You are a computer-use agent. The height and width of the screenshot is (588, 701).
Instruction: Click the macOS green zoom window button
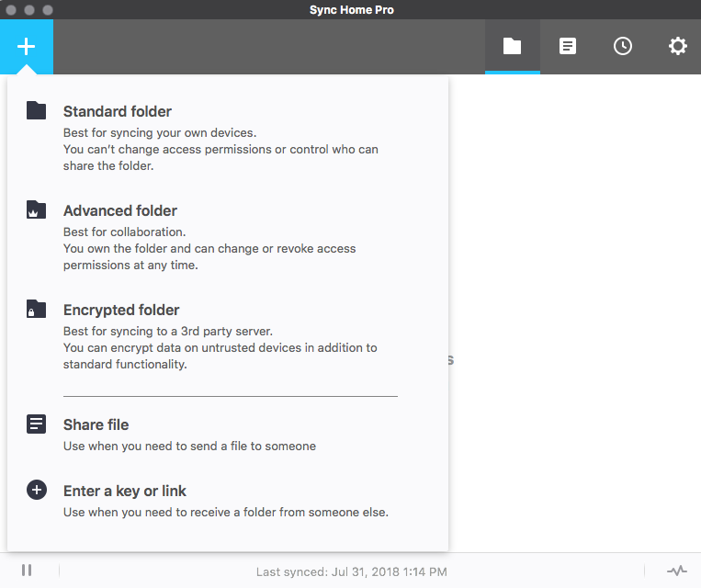47,9
